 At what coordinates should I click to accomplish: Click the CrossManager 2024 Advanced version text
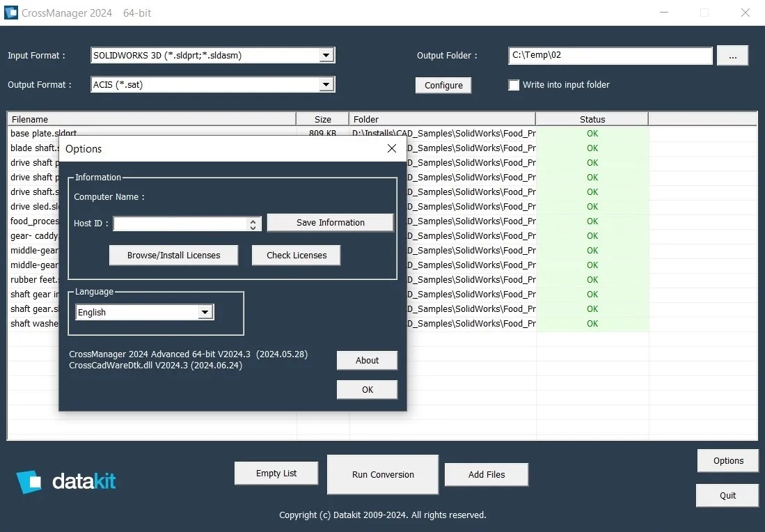189,354
